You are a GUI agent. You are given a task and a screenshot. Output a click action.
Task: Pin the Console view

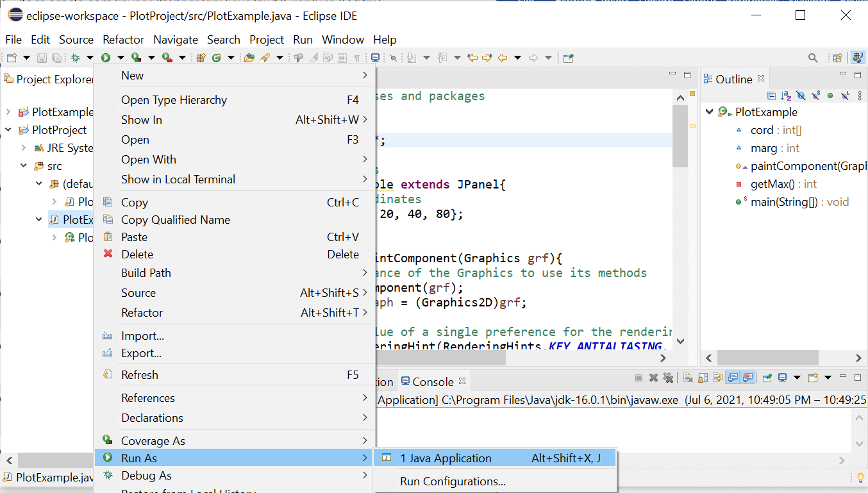[767, 378]
